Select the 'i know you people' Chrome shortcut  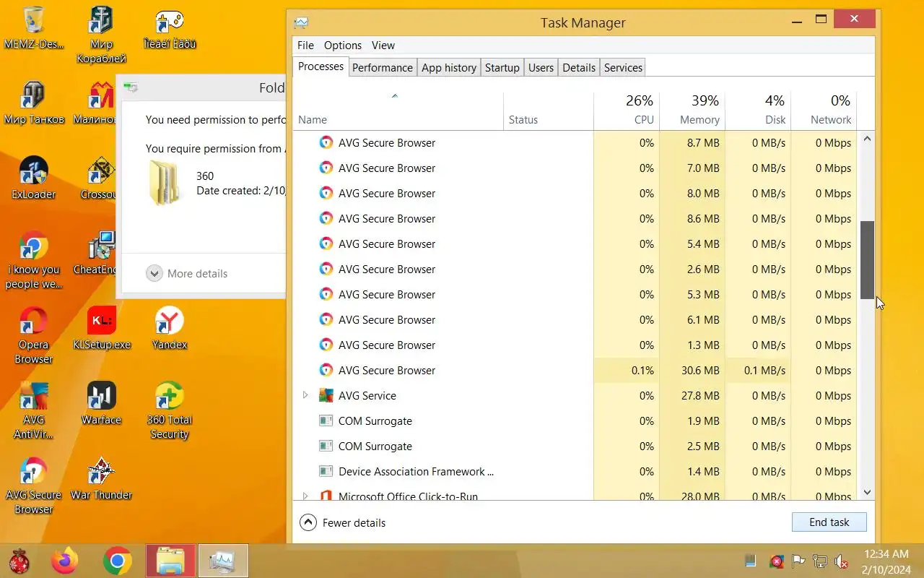[x=33, y=261]
